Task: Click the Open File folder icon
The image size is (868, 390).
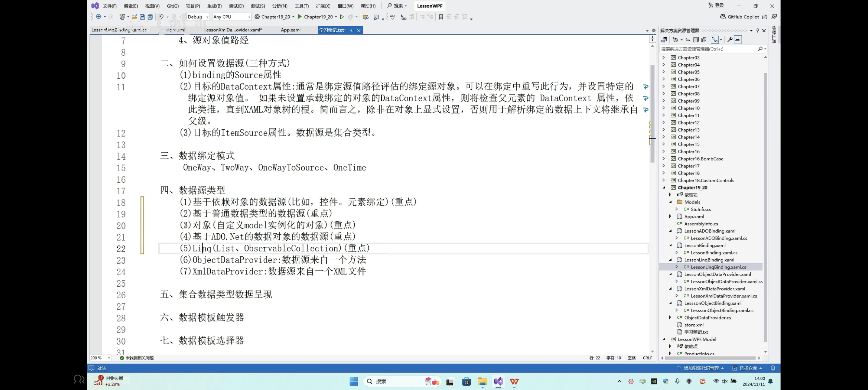Action: (x=134, y=17)
